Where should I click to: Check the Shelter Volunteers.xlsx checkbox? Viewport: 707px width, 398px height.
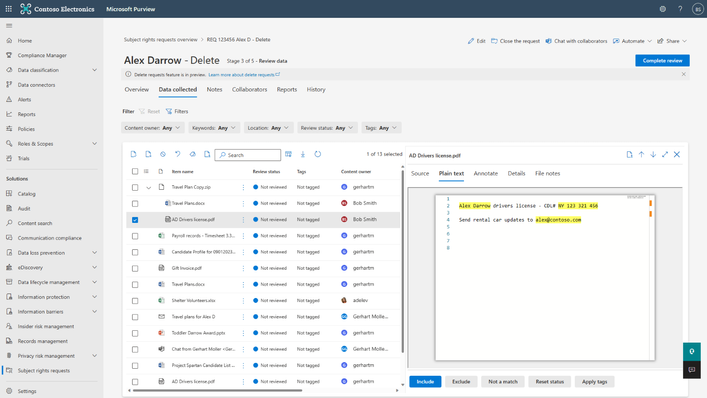(x=135, y=301)
